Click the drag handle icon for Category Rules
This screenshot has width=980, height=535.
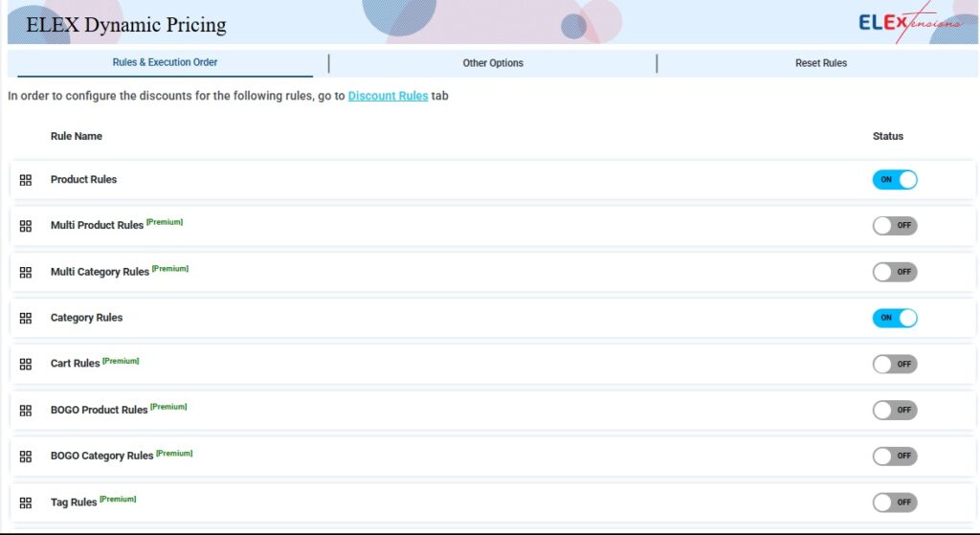[26, 318]
